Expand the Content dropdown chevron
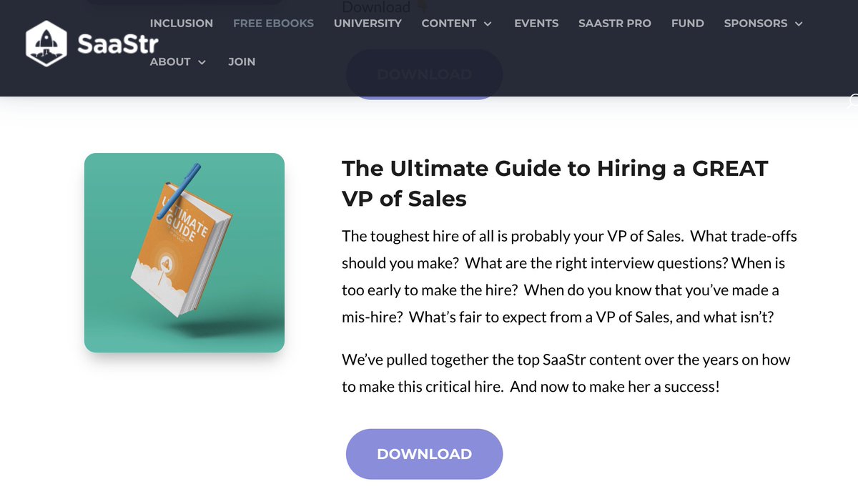Image resolution: width=858 pixels, height=504 pixels. coord(488,24)
